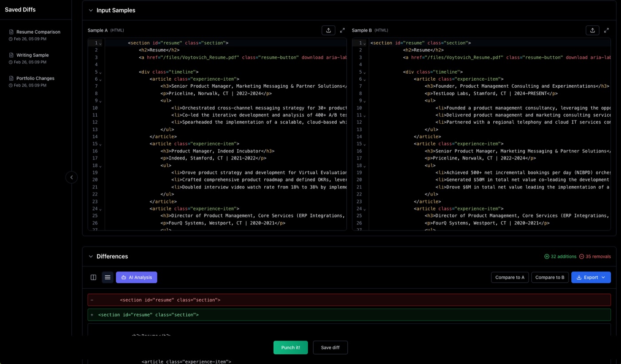Open the Export dropdown menu
This screenshot has height=364, width=621.
coord(591,278)
